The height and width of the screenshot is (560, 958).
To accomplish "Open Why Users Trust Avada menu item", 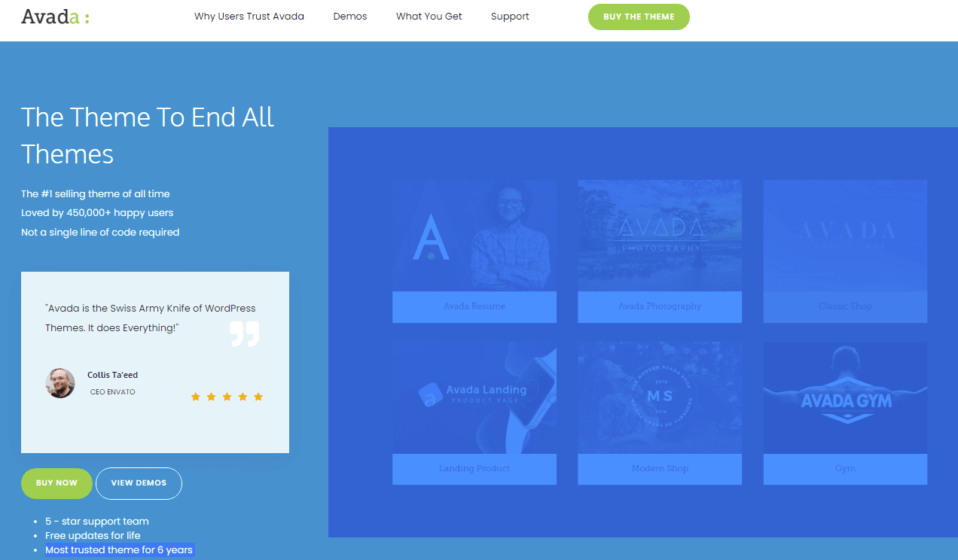I will pos(249,16).
